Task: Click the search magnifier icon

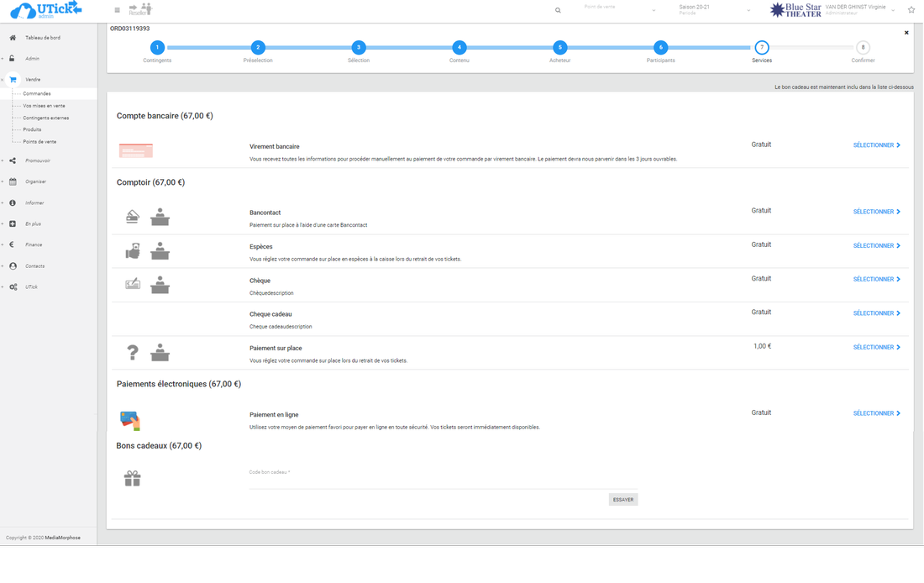Action: (x=559, y=10)
